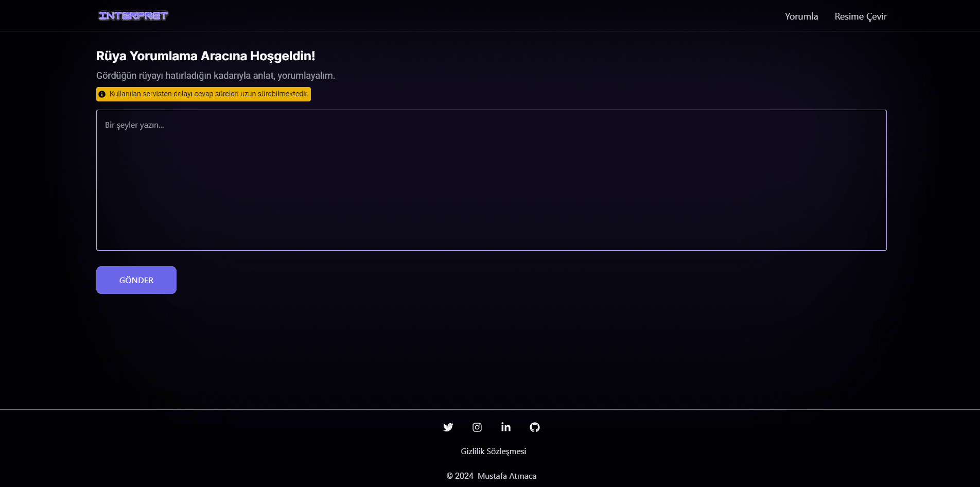Click 'Kullanılan servisten dolayı' warning text

[151, 94]
